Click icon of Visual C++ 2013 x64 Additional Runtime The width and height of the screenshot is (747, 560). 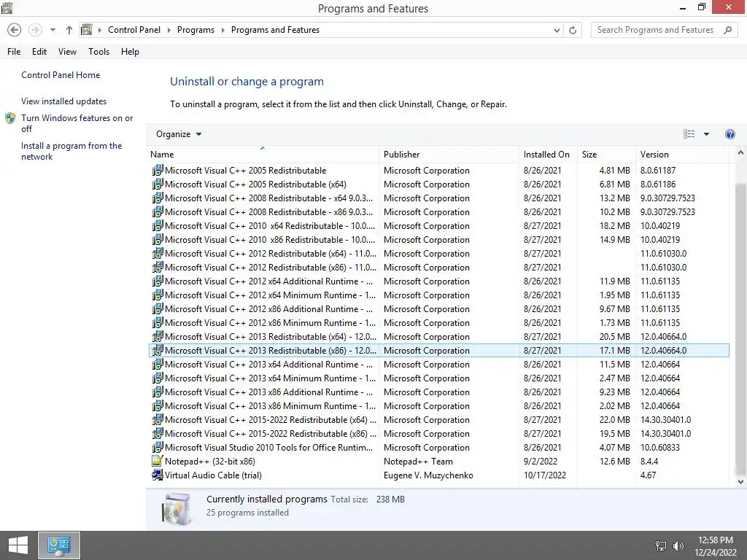coord(158,364)
